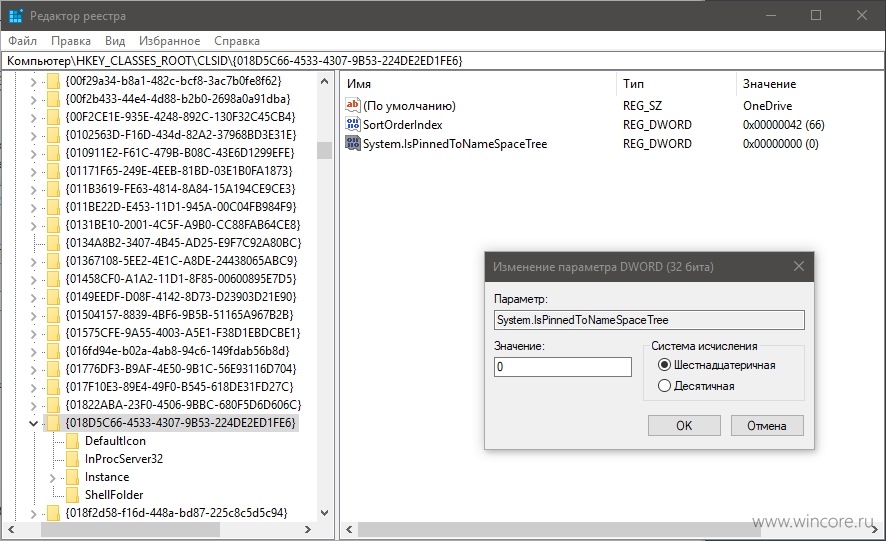886x541 pixels.
Task: Click the values pane horizontal scroll-left arrow
Action: pos(349,530)
